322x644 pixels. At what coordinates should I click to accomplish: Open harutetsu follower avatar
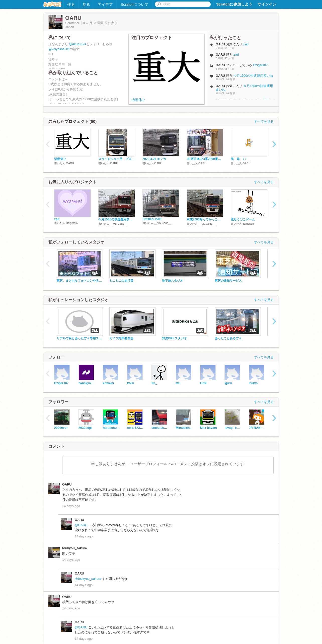[x=110, y=417]
